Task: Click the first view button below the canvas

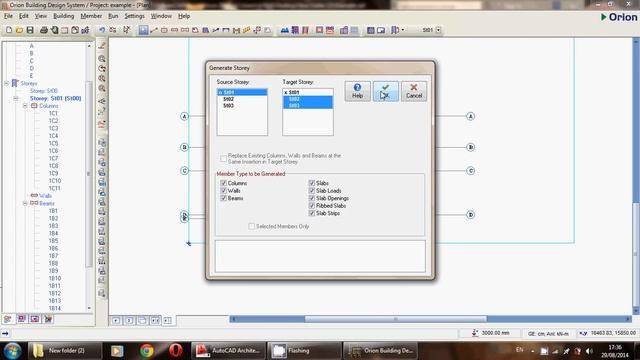Action: click(x=116, y=321)
